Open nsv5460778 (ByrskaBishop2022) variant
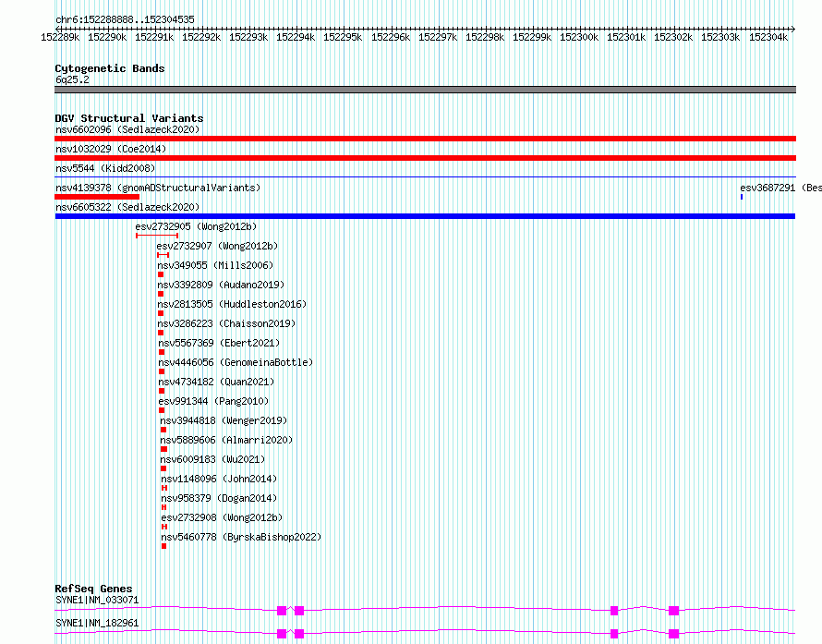The image size is (822, 644). (241, 537)
